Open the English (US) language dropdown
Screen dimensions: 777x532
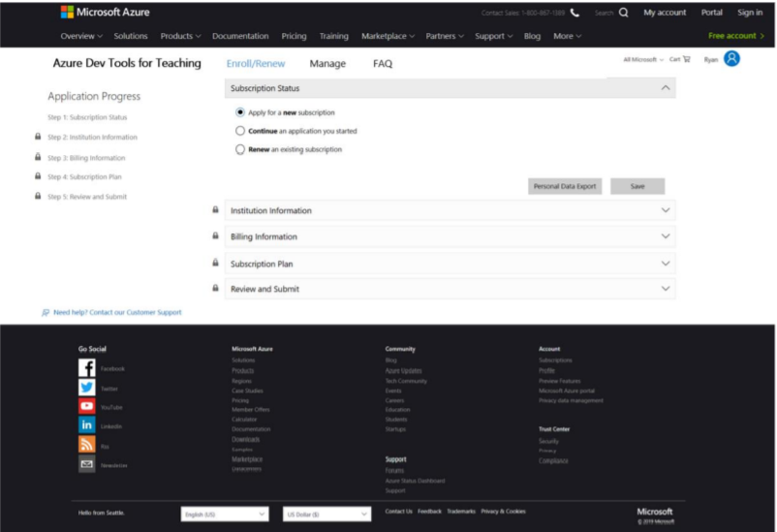click(x=225, y=515)
